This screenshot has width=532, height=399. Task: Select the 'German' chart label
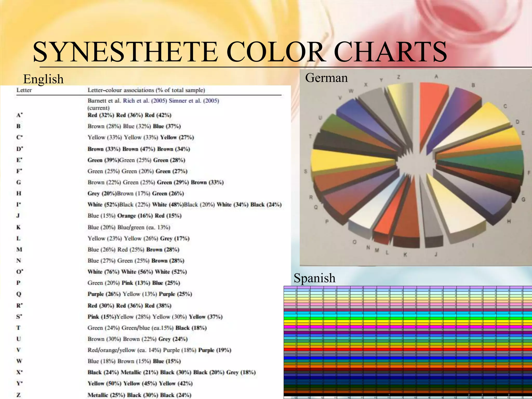326,78
